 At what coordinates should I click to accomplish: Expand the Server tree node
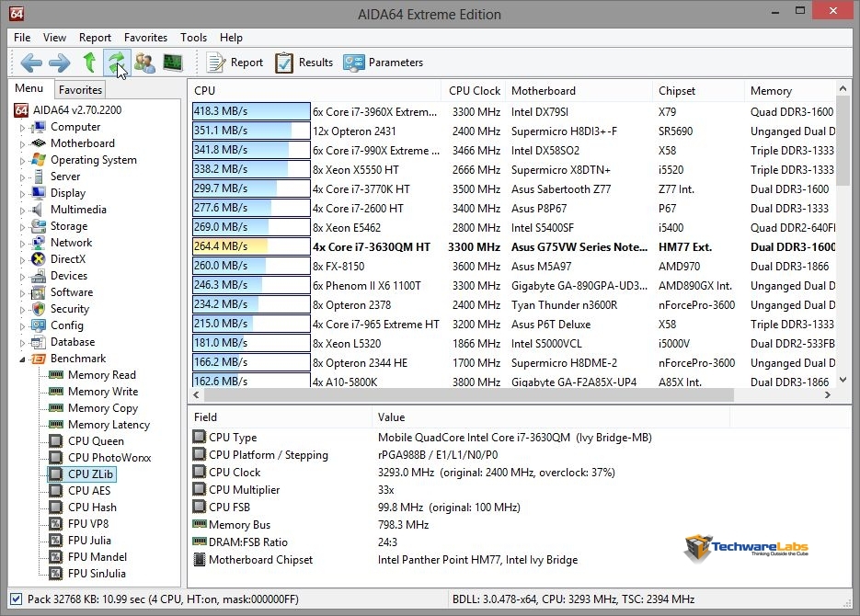coord(22,177)
